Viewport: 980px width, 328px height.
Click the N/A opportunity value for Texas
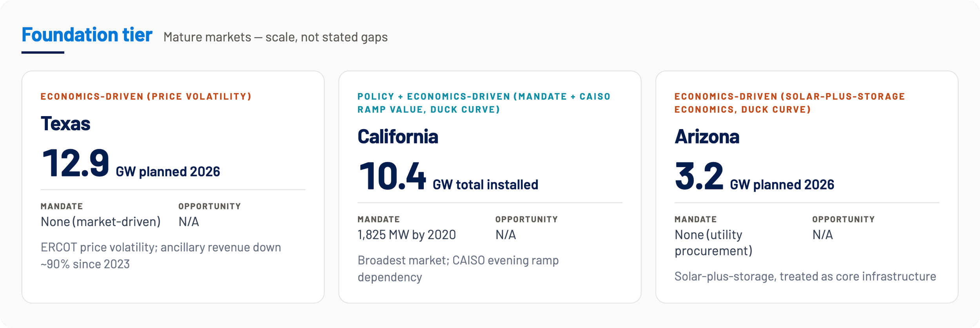click(x=189, y=222)
